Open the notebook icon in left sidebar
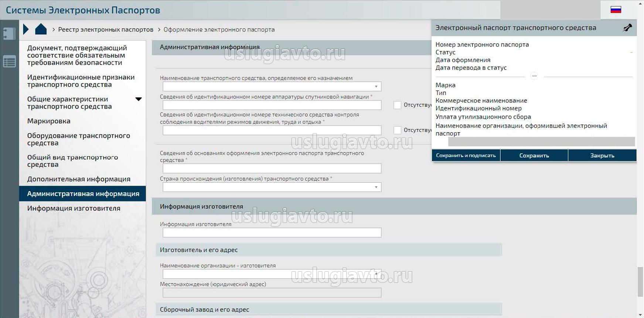Screen dimensions: 644x318 [9, 34]
